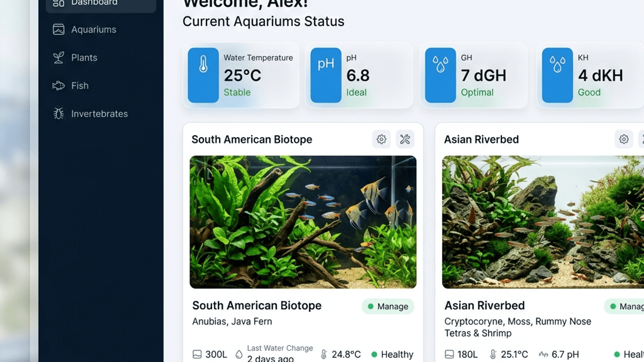
Task: Open the South American Biotope tank photo
Action: pyautogui.click(x=303, y=222)
